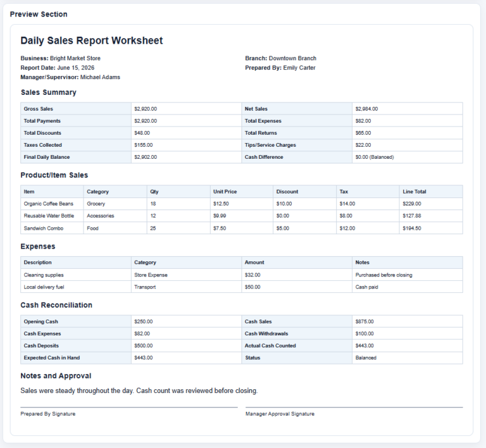Select the Tips/Service Charges value $22.00
The image size is (486, 448).
point(363,145)
